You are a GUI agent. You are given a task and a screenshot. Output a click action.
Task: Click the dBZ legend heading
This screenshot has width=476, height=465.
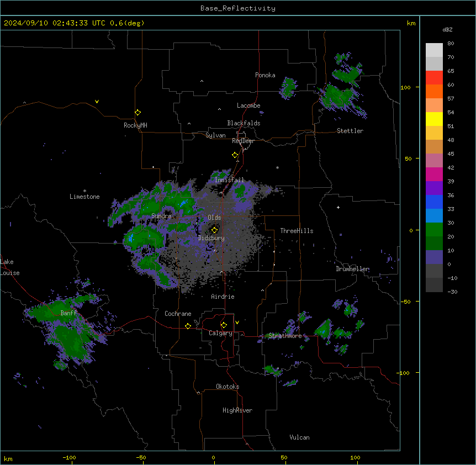[x=447, y=29]
